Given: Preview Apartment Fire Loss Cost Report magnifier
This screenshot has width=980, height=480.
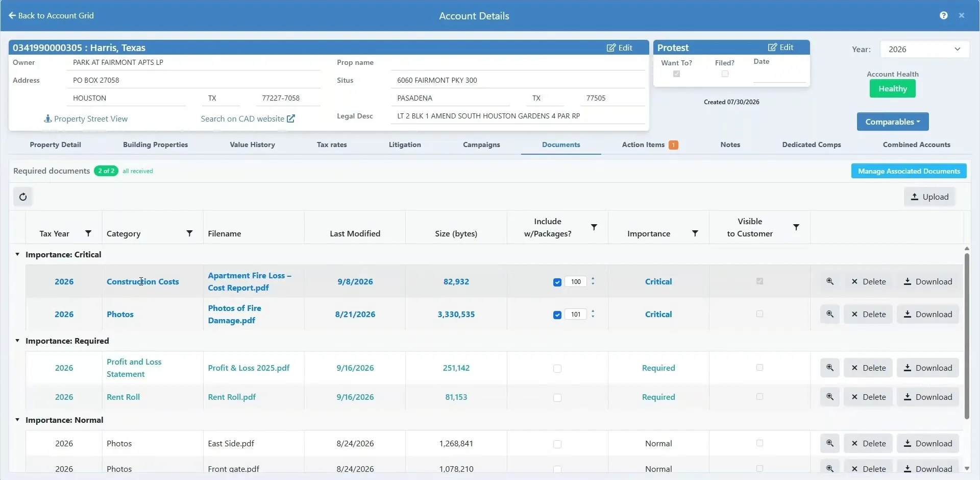Looking at the screenshot, I should [x=830, y=281].
